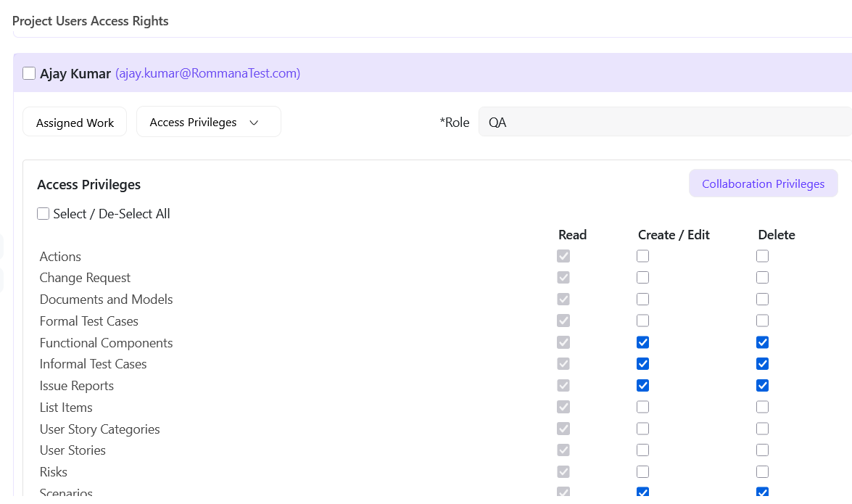Enable Create/Edit for User Stories
This screenshot has height=504, width=852.
(x=642, y=450)
